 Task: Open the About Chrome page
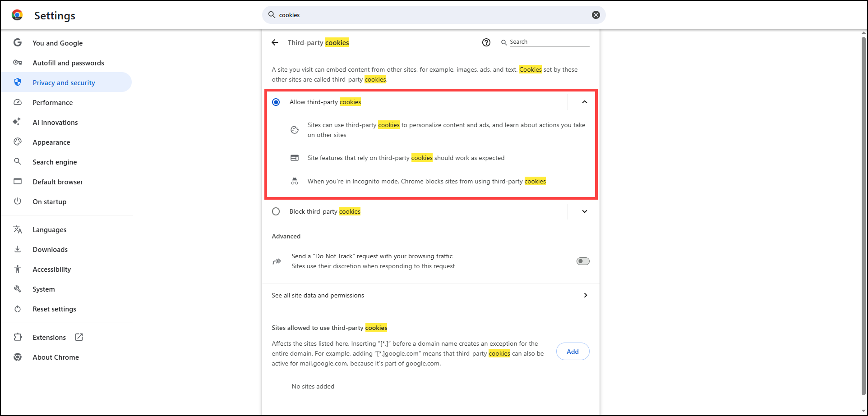click(x=55, y=357)
